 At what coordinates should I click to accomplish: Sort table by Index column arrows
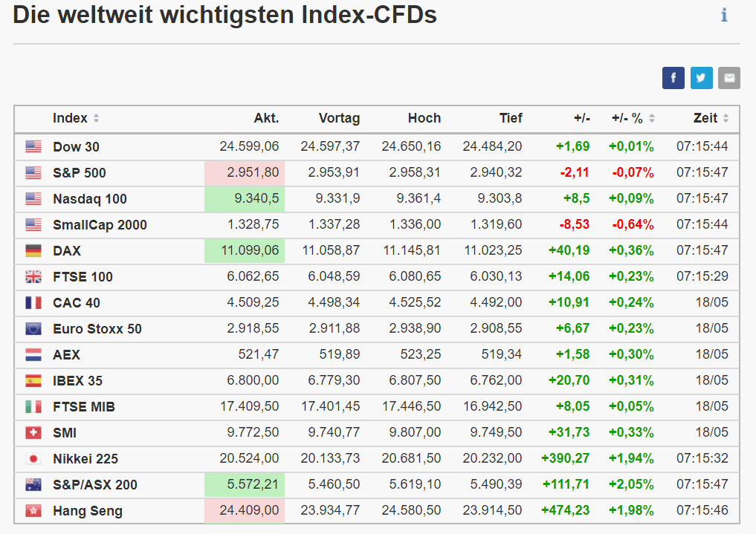tap(96, 119)
